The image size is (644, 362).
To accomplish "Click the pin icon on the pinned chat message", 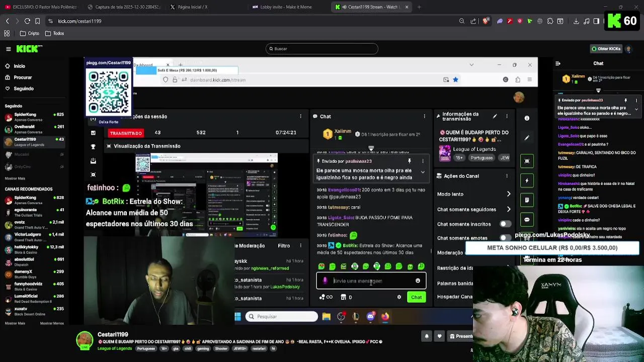I will [625, 101].
